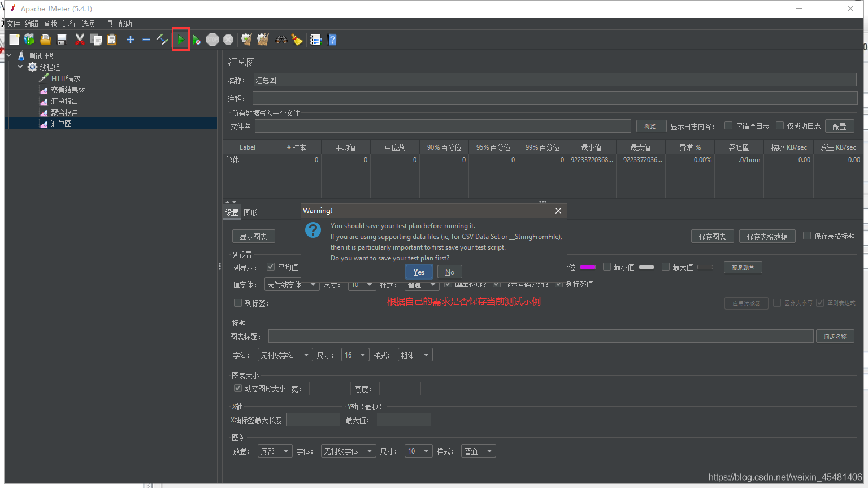Stop the running test icon
This screenshot has width=868, height=488.
pos(212,40)
